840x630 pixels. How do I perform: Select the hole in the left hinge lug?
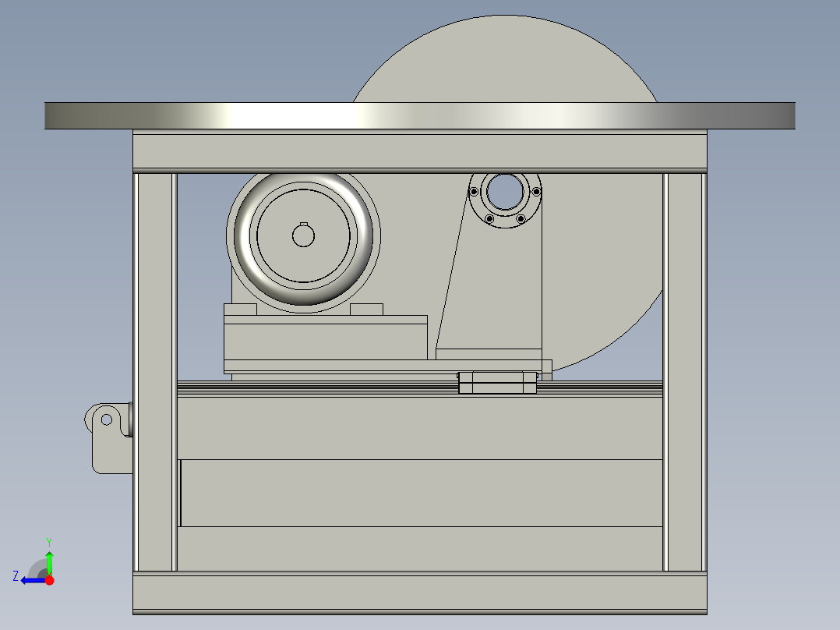pos(107,419)
